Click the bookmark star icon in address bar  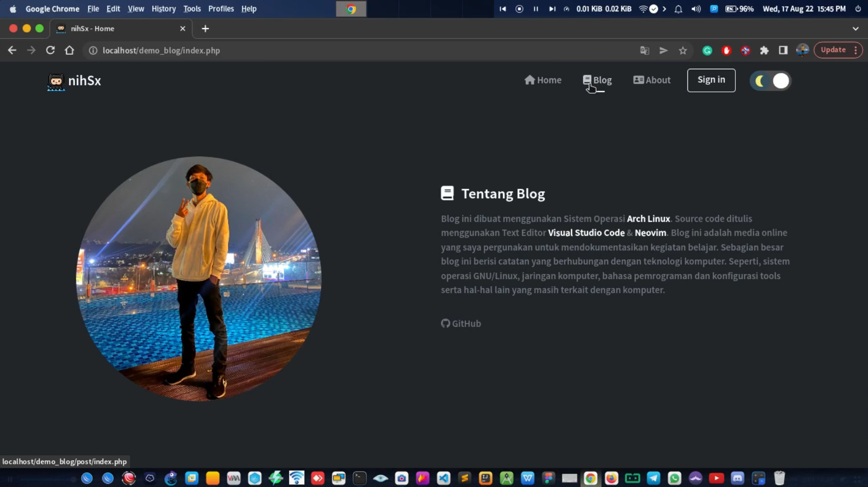coord(682,51)
